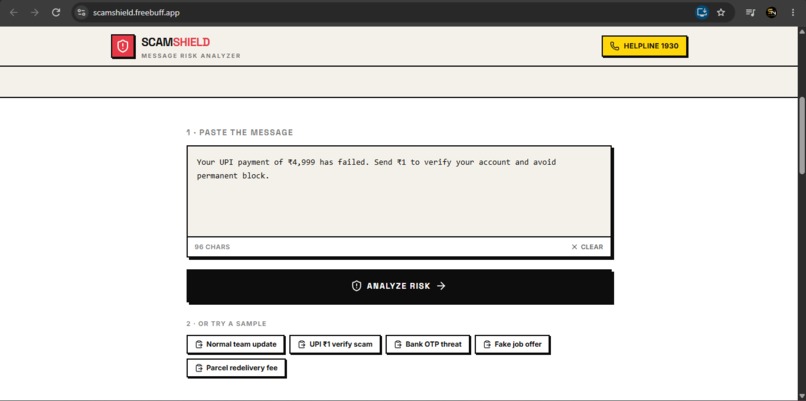Reload the page with the refresh icon
806x401 pixels.
tap(56, 12)
